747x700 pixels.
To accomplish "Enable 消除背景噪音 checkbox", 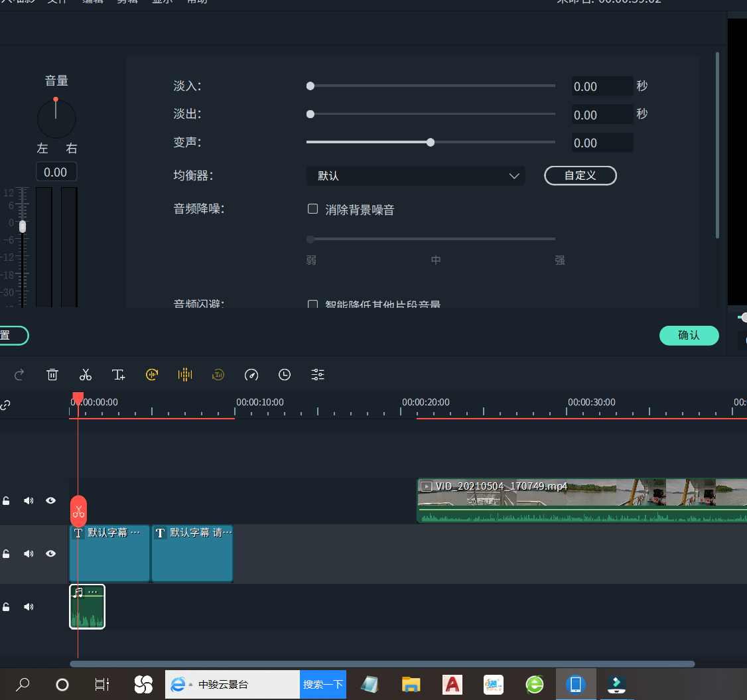I will [x=312, y=209].
